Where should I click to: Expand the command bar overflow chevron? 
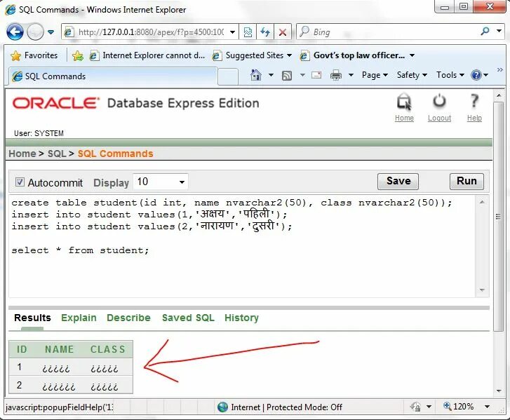(x=499, y=69)
